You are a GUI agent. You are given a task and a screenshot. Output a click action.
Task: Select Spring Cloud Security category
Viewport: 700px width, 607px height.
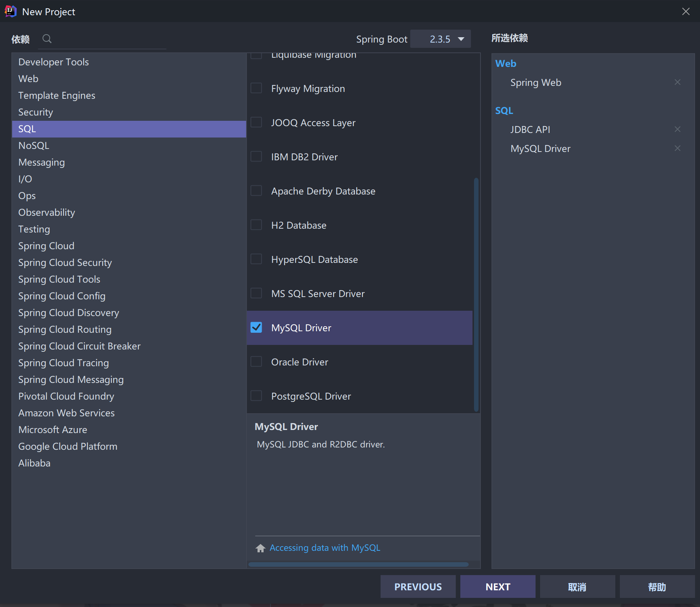click(x=129, y=262)
